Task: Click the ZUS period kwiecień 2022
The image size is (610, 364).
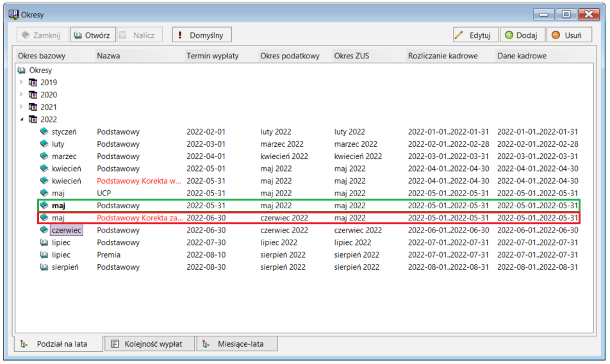Action: click(358, 156)
